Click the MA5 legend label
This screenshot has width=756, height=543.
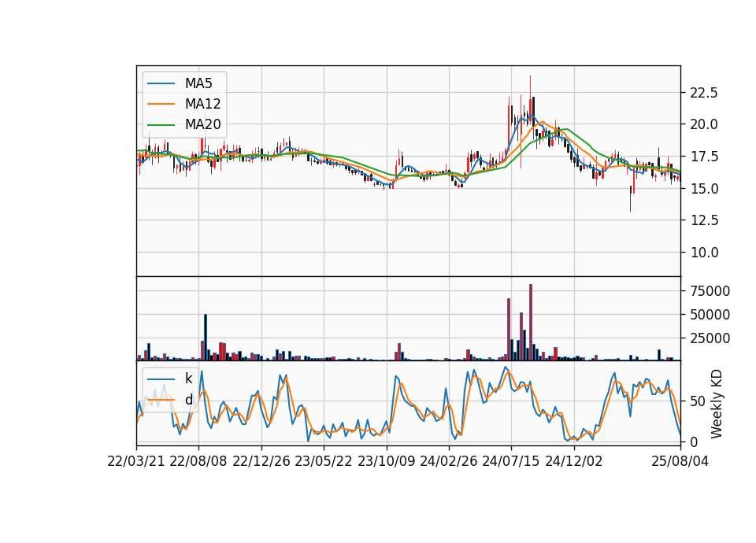coord(198,83)
